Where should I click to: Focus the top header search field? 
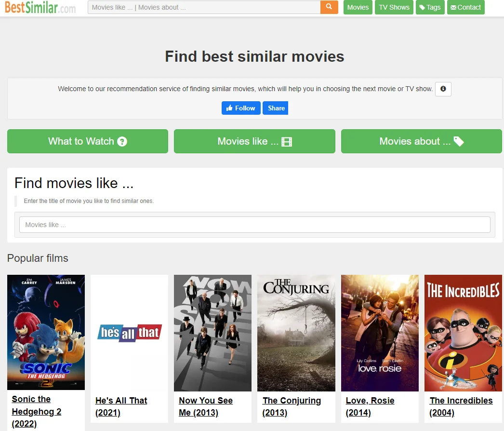[x=204, y=7]
